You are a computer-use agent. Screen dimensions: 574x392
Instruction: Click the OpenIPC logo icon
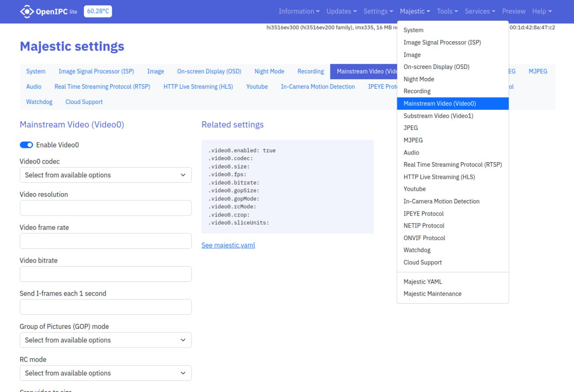27,11
